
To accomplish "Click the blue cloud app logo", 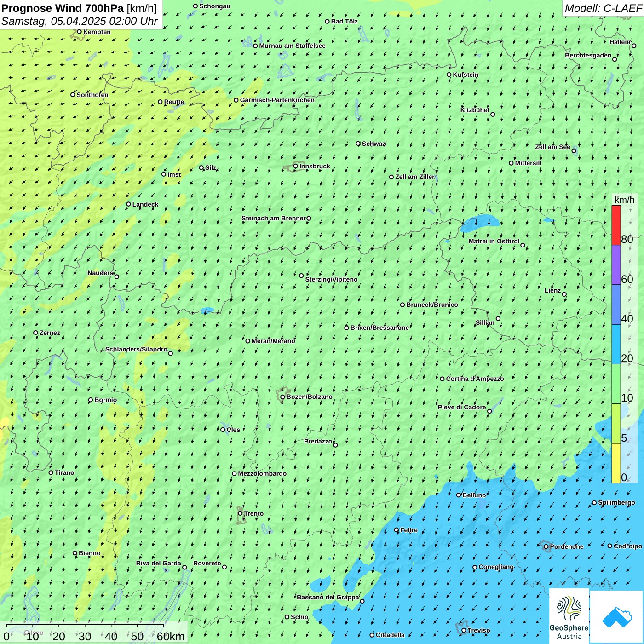I will click(x=616, y=617).
